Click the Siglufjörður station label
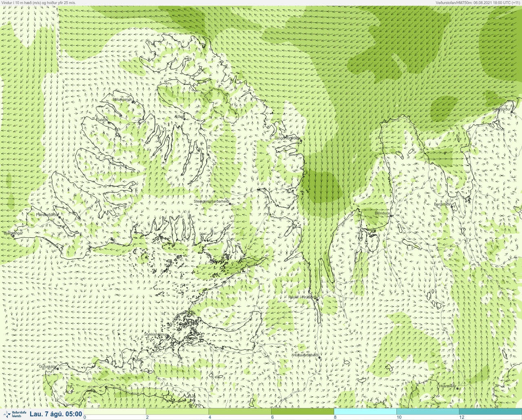 point(501,109)
